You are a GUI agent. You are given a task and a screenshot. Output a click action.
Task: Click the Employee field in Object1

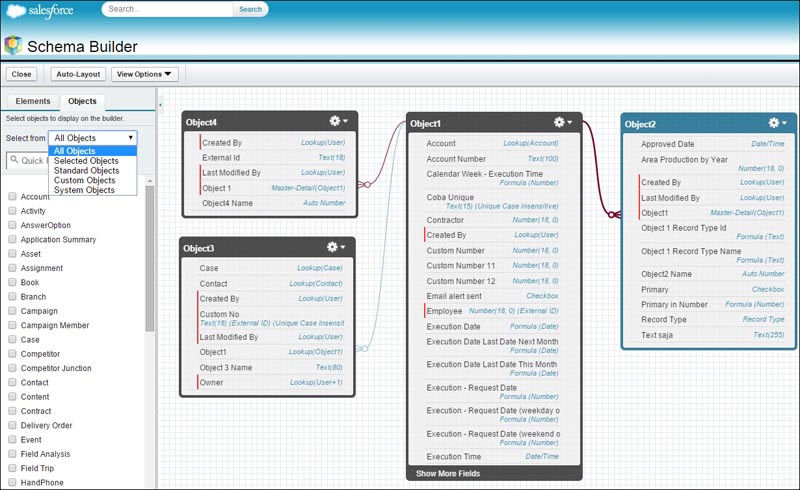pyautogui.click(x=492, y=311)
